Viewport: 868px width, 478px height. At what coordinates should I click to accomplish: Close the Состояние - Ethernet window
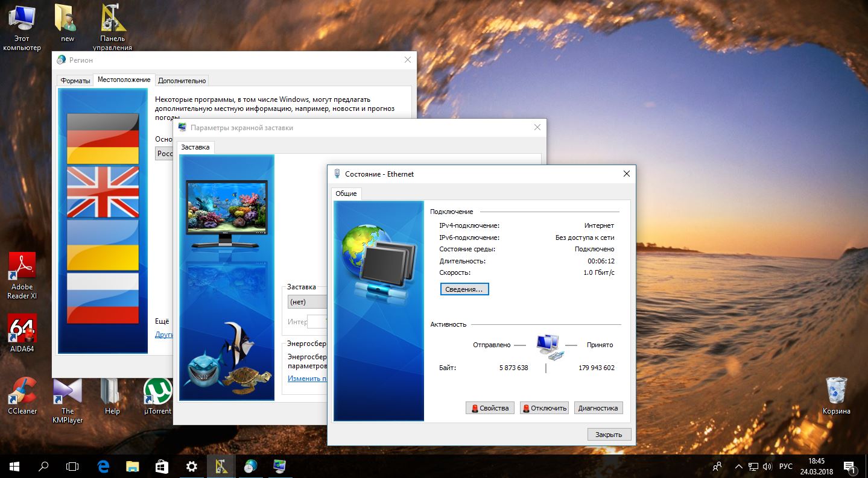(x=627, y=174)
